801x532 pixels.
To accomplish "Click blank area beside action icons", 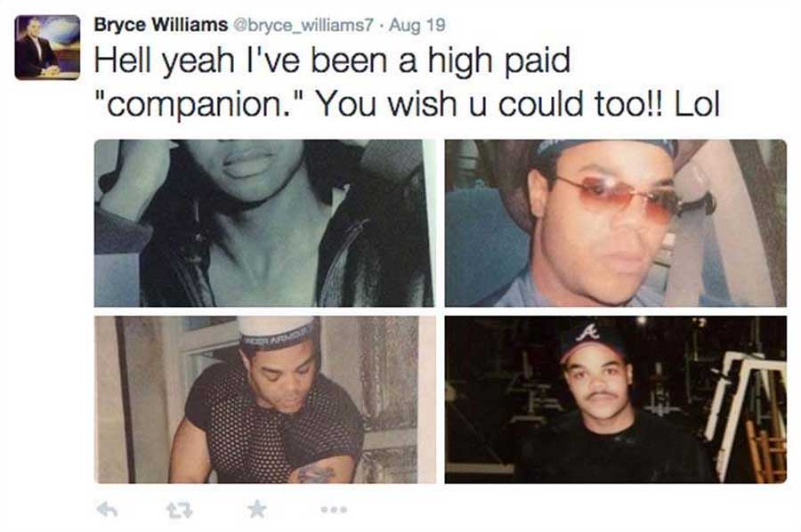I will (x=562, y=509).
